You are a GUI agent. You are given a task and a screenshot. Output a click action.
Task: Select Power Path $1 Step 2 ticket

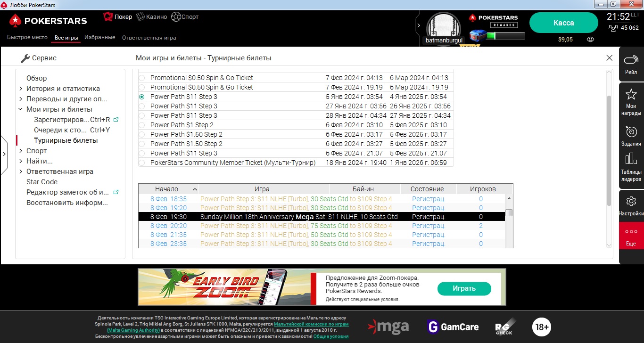pos(141,125)
